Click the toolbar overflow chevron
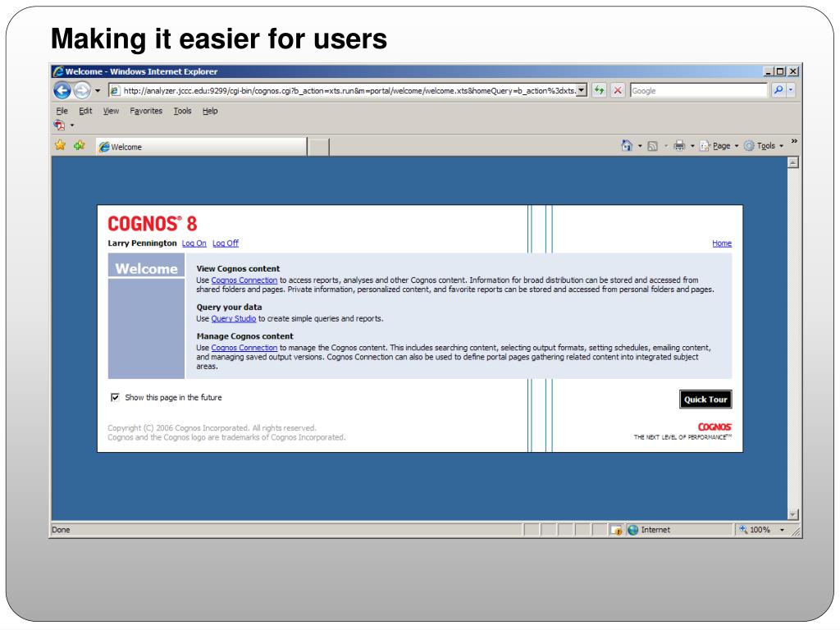840x630 pixels. pyautogui.click(x=794, y=141)
